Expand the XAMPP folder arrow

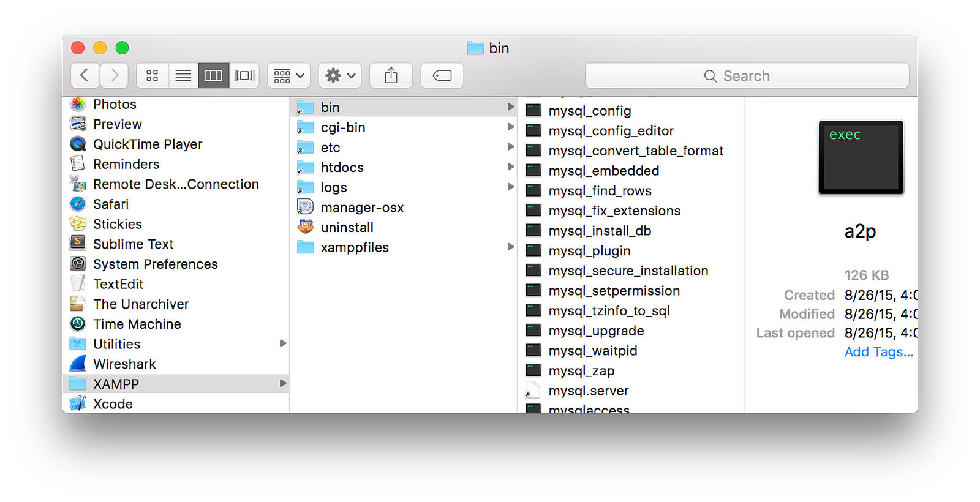[x=283, y=383]
